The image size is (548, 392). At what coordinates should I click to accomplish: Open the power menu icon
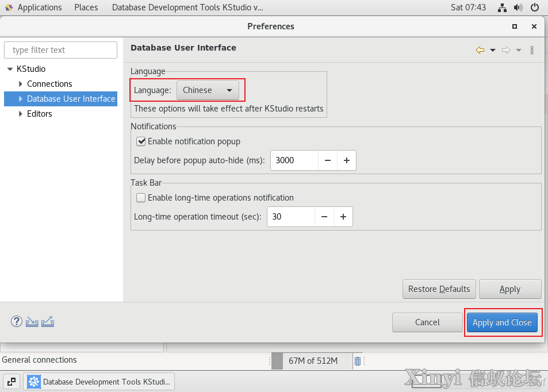pyautogui.click(x=535, y=7)
